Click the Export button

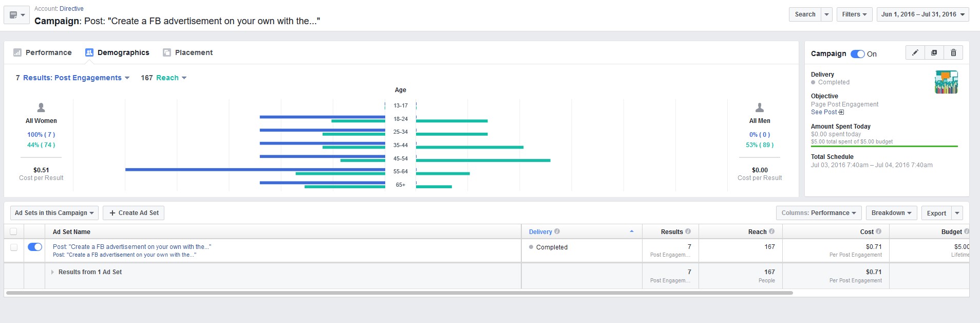pyautogui.click(x=936, y=213)
